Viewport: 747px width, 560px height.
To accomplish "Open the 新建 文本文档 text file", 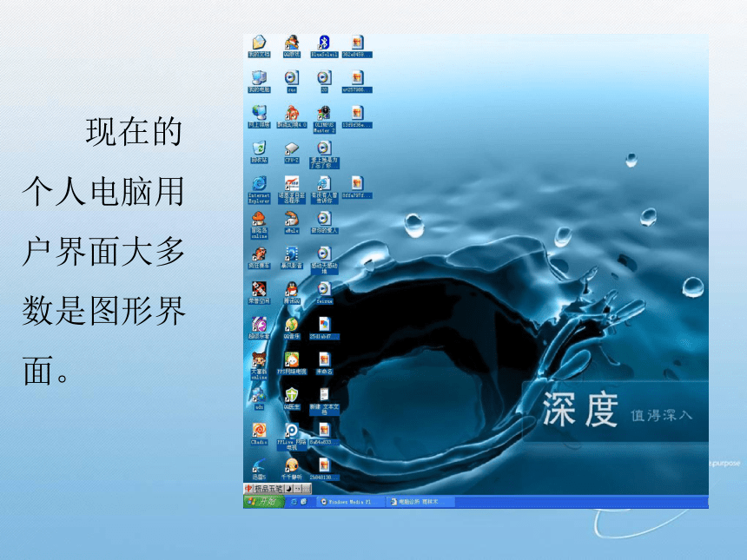I will pyautogui.click(x=324, y=401).
